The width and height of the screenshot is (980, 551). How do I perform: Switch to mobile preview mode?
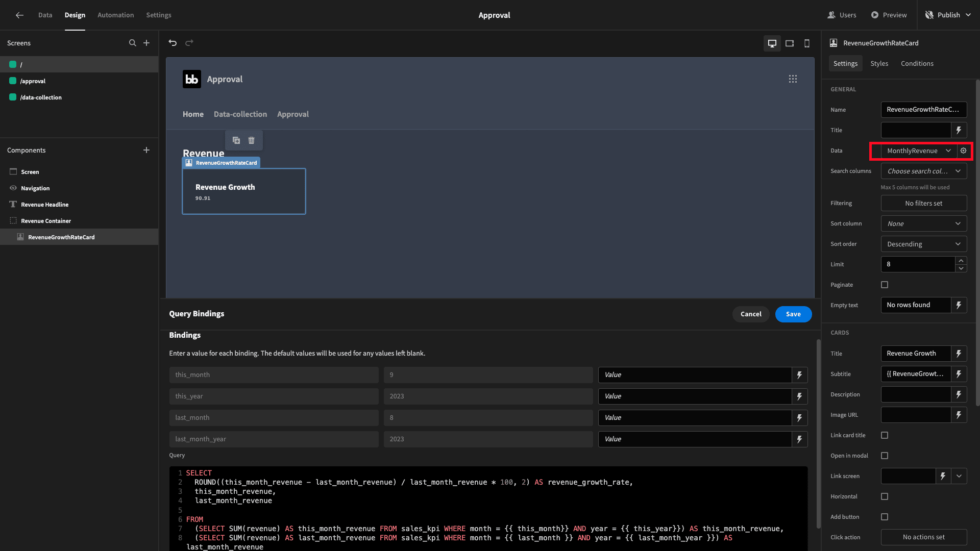807,43
